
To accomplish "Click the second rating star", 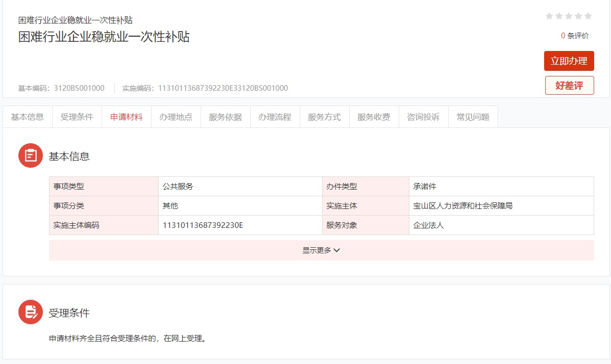I will [x=559, y=16].
